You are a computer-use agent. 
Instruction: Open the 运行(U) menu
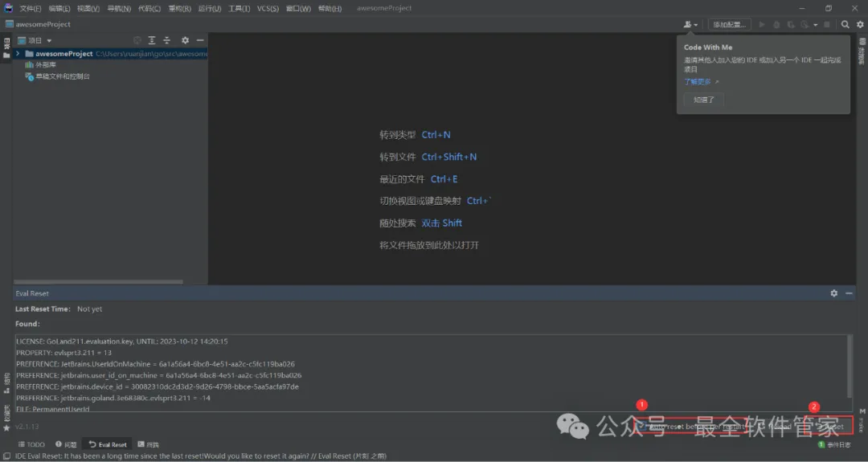click(x=209, y=8)
